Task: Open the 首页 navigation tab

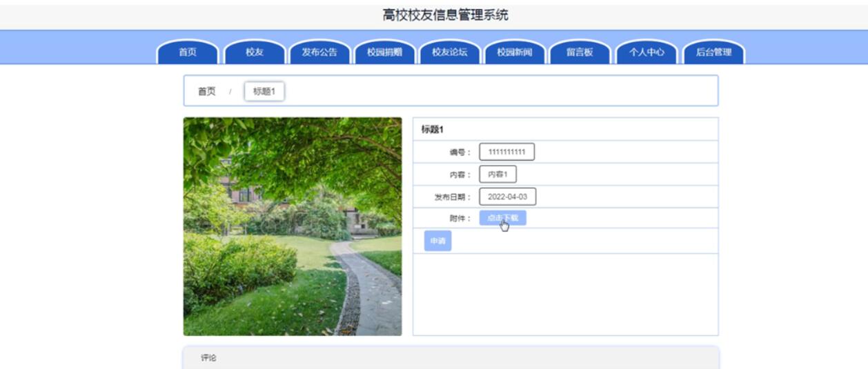Action: point(188,52)
